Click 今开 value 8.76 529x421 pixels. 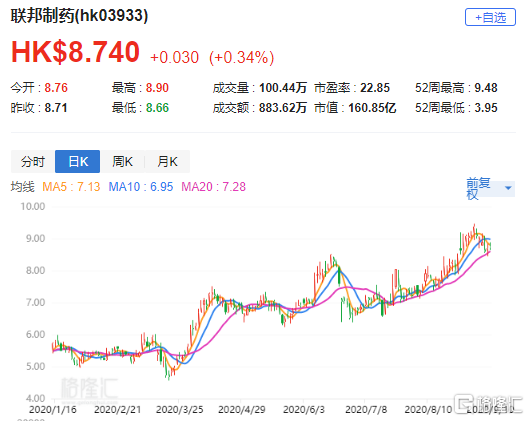tap(56, 88)
